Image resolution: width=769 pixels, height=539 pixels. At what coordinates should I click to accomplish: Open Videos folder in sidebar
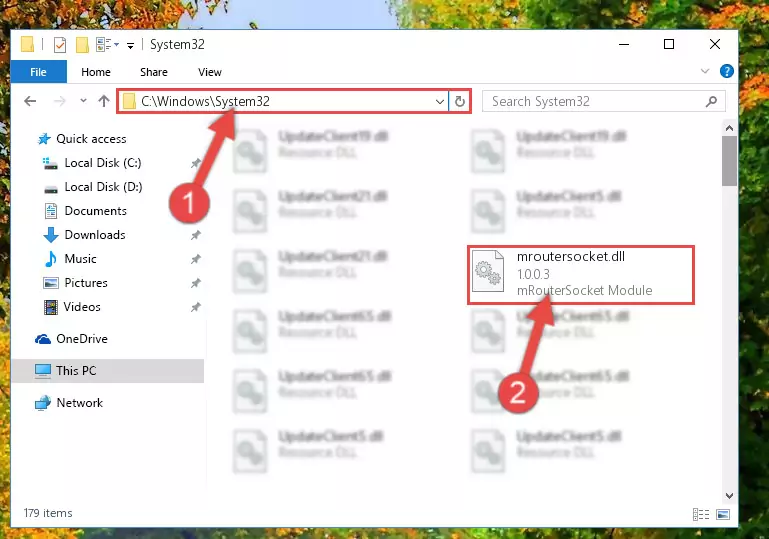point(82,307)
